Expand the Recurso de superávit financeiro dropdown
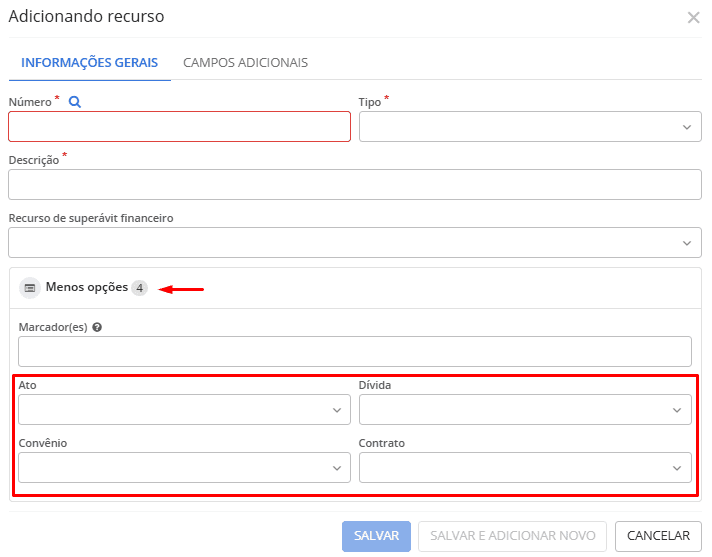This screenshot has height=557, width=712. tap(355, 243)
